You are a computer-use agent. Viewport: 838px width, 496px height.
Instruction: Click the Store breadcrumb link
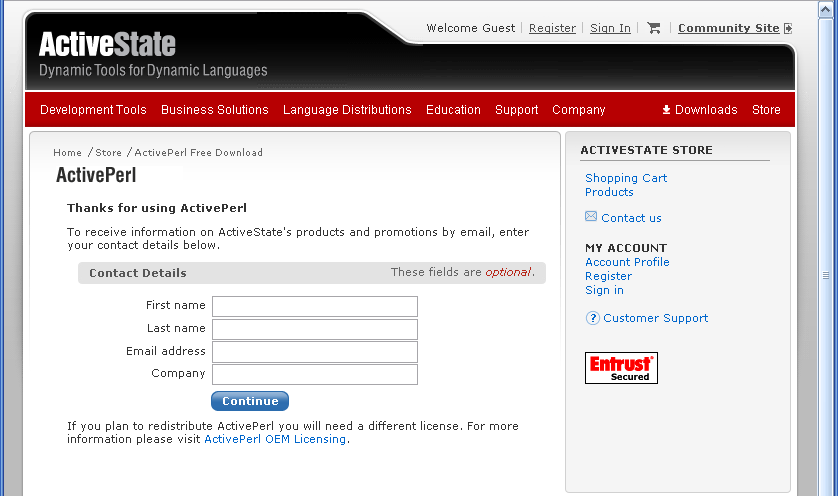tap(108, 152)
